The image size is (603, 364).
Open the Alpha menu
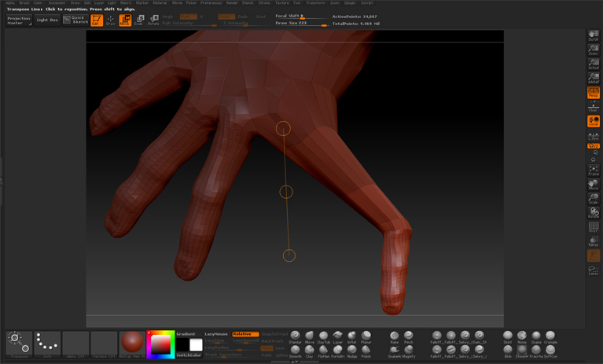tap(10, 2)
